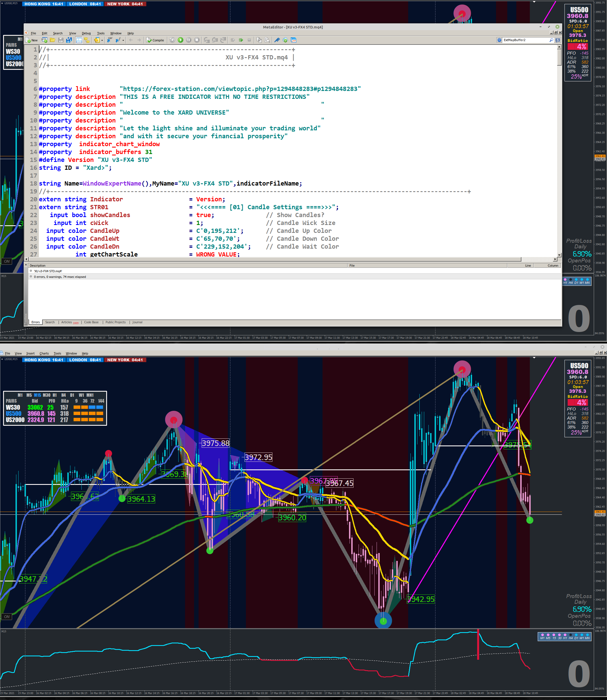The height and width of the screenshot is (700, 607).
Task: Toggle the H4 timeframe dot in the lower panel
Action: click(570, 635)
